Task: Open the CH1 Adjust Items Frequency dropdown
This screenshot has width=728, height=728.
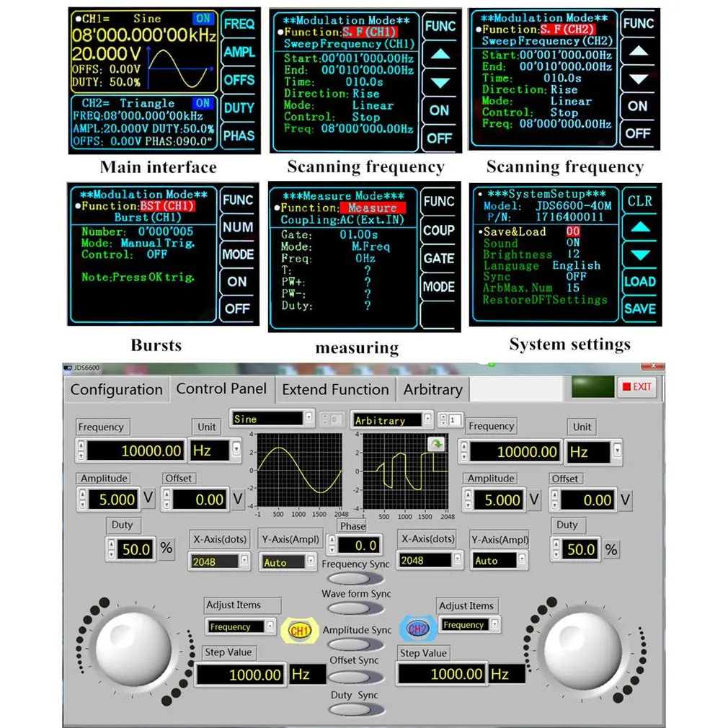Action: [270, 626]
